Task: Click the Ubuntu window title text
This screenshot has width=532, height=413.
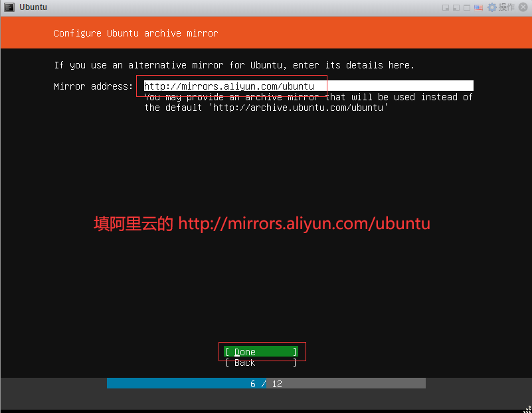Action: click(x=33, y=7)
